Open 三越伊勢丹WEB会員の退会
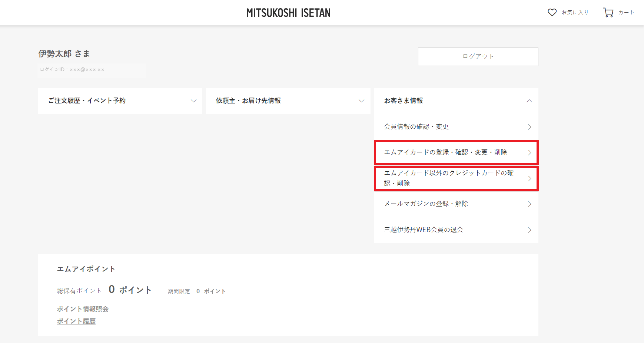 click(x=456, y=230)
